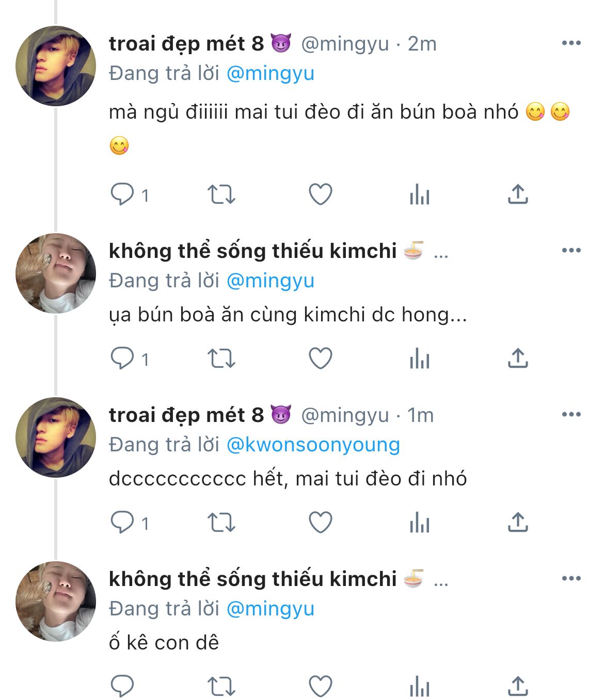
Task: Reply to the "ụa bún boà" tweet
Action: pos(122,359)
